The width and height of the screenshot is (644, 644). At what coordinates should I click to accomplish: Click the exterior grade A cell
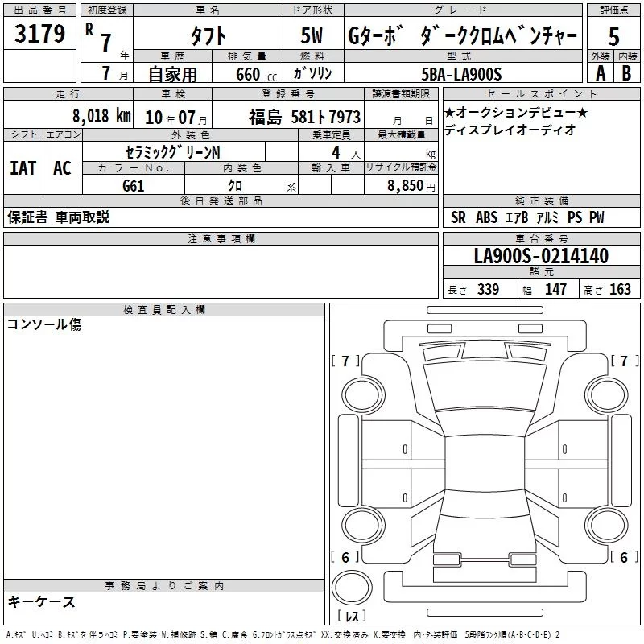(x=600, y=73)
